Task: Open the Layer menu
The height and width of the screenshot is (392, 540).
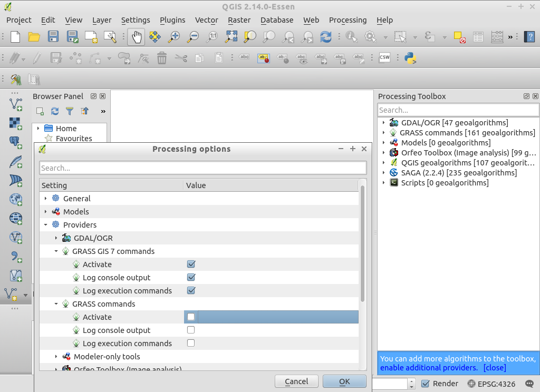Action: 102,20
